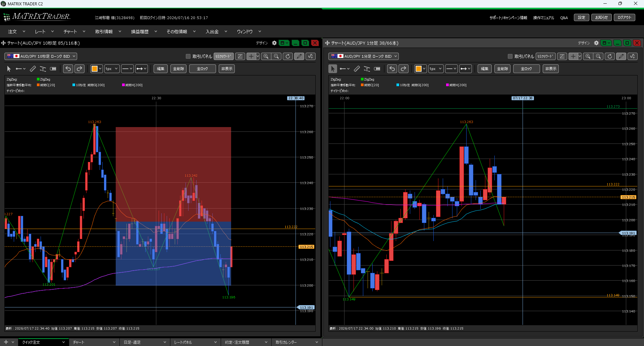
Task: Zoom out on the 1分足 chart
Action: (598, 56)
